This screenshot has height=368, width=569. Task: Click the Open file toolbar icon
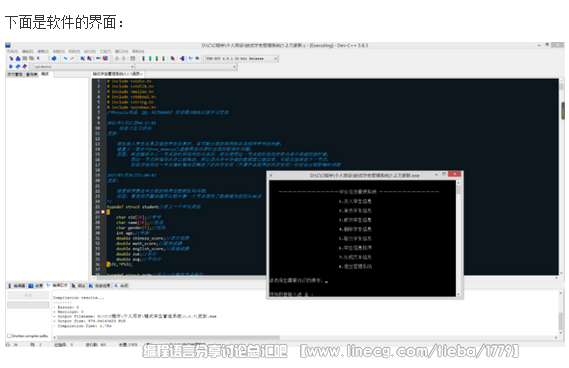18,58
